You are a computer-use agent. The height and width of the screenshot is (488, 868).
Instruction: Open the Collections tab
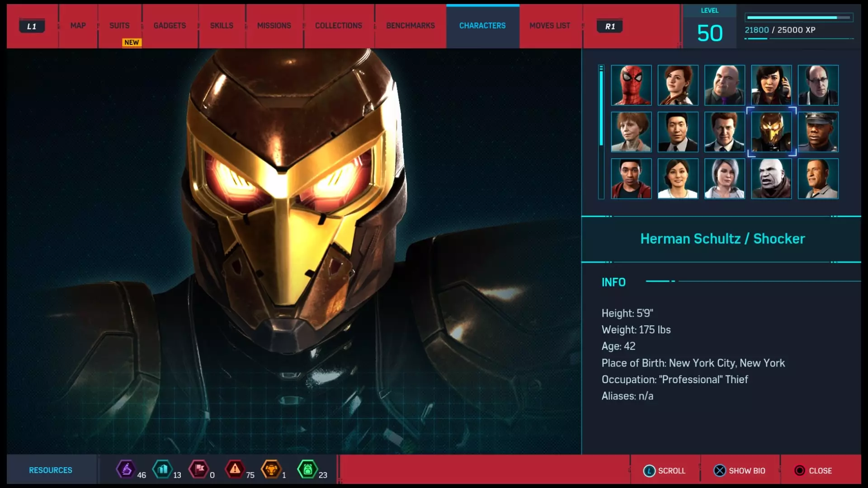point(339,26)
